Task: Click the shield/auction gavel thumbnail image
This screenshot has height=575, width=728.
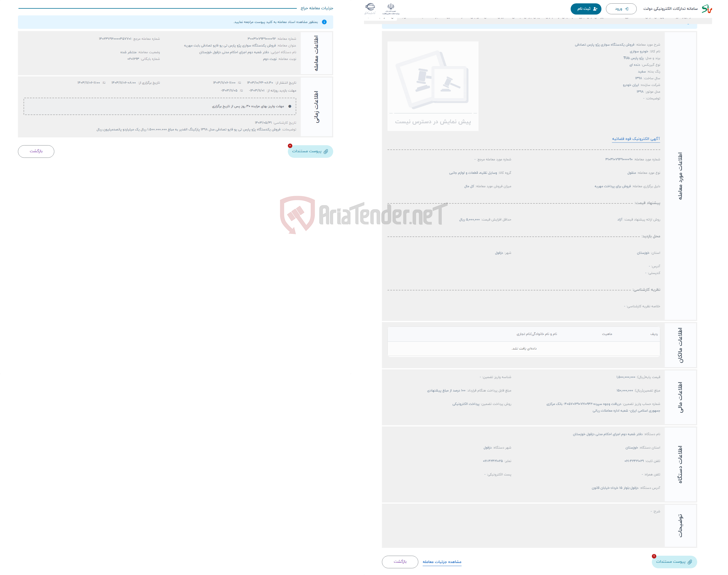Action: (x=433, y=80)
